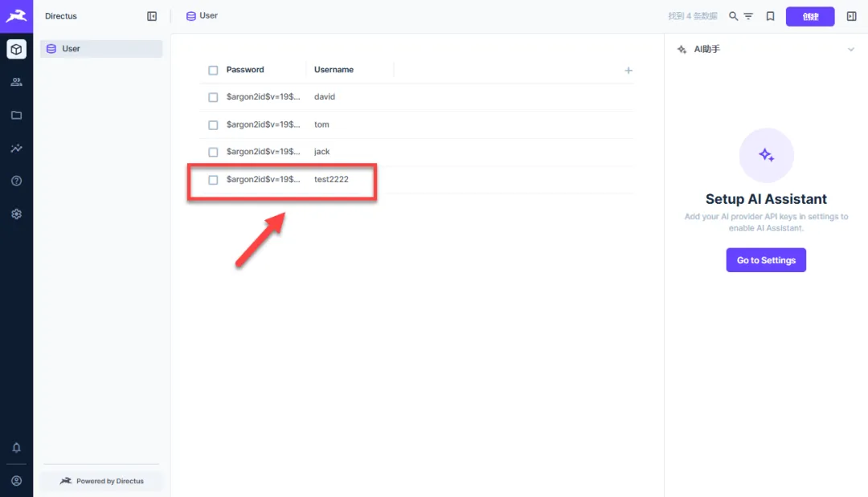Check the box for the david row
This screenshot has height=497, width=868.
(213, 97)
